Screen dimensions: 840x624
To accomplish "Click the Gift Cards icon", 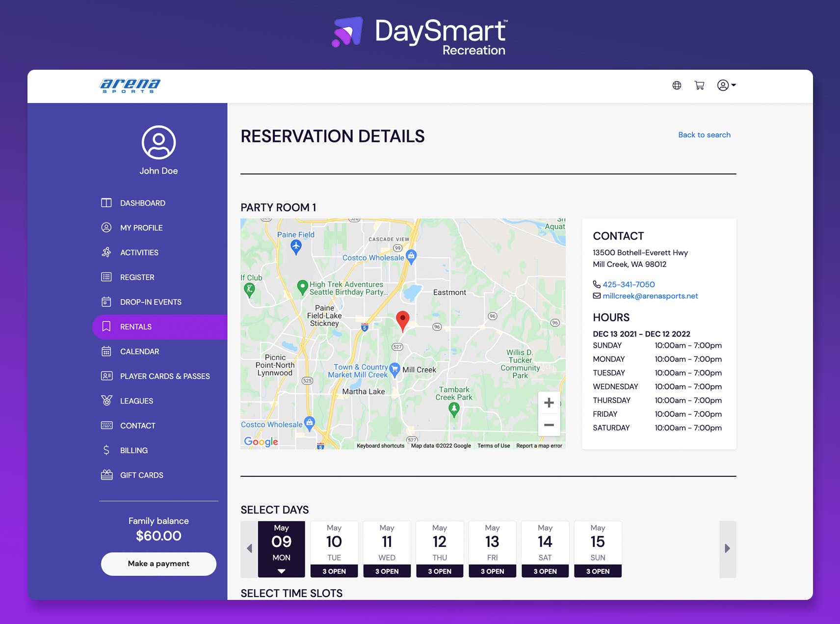I will [x=106, y=475].
